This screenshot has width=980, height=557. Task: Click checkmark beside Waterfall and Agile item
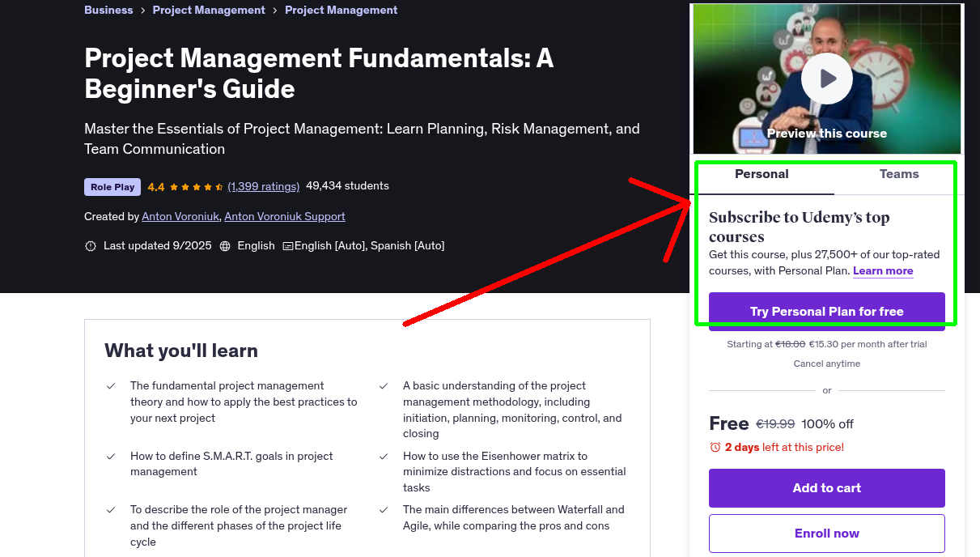tap(384, 510)
